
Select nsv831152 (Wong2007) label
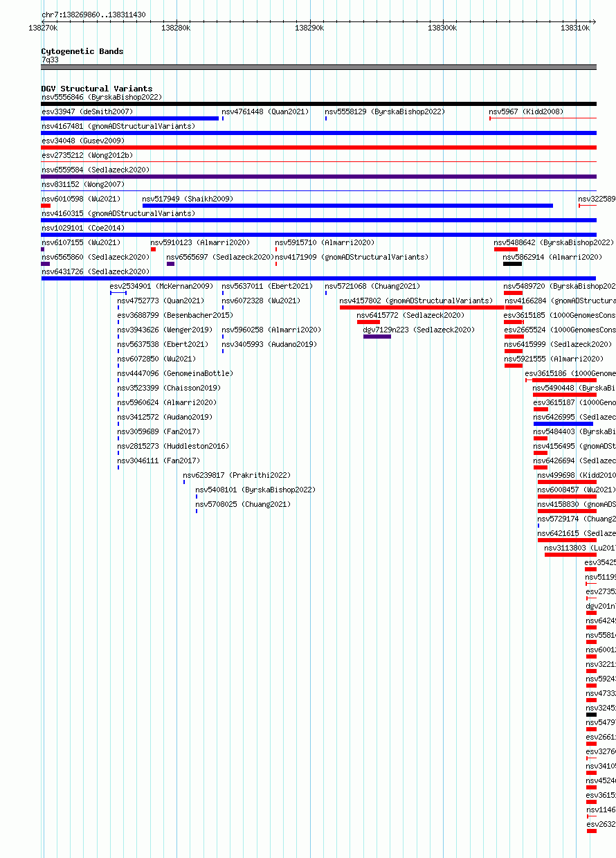[x=83, y=185]
